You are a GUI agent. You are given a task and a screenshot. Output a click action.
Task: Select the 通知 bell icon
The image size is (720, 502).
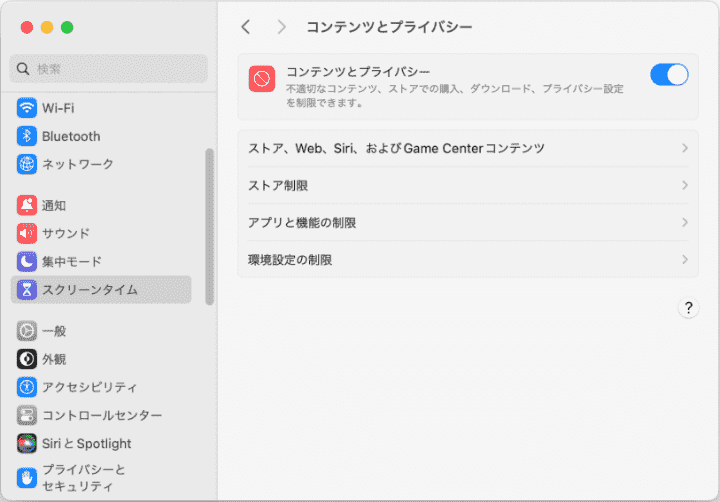tap(27, 206)
